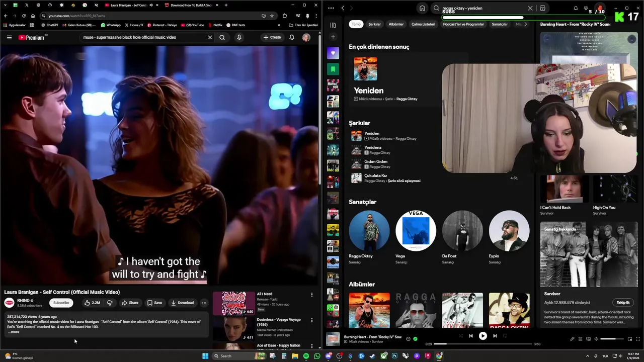Play the Desireless - Voyage Voyage suggested video
The height and width of the screenshot is (362, 644).
click(234, 329)
